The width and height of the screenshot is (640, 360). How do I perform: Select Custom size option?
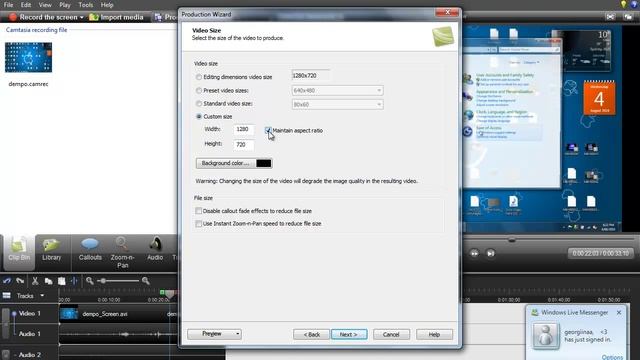(199, 117)
